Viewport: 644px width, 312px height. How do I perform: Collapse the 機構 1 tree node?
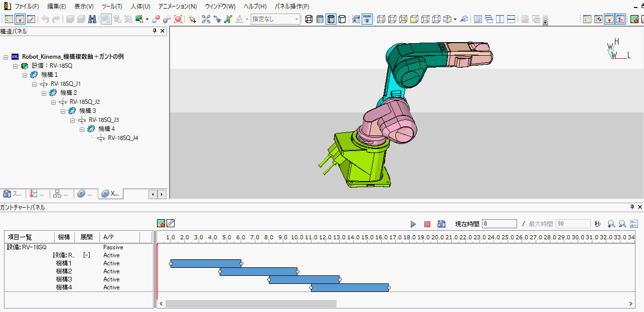25,75
